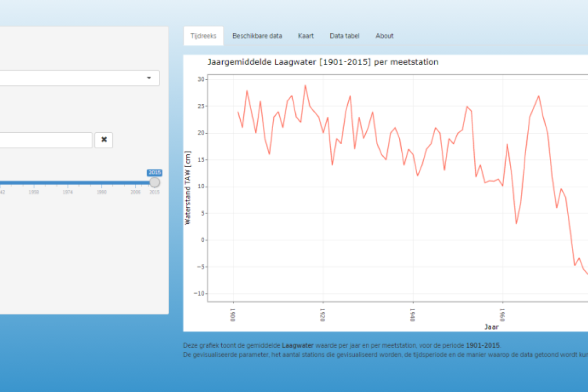The image size is (588, 392).
Task: Select the 2015 slider handle
Action: click(154, 181)
